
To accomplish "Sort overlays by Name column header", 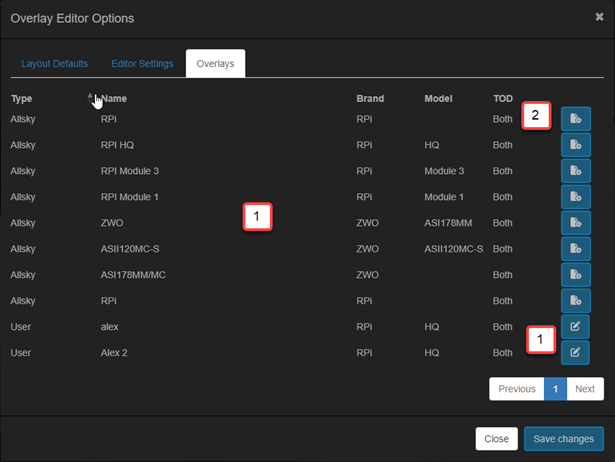I will pyautogui.click(x=114, y=99).
